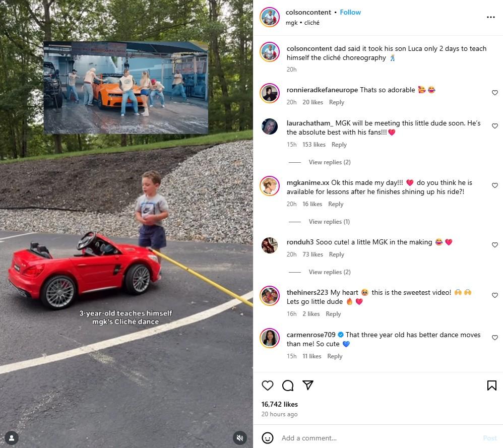Save post with the bookmark icon
The width and height of the screenshot is (503, 448).
[x=491, y=385]
